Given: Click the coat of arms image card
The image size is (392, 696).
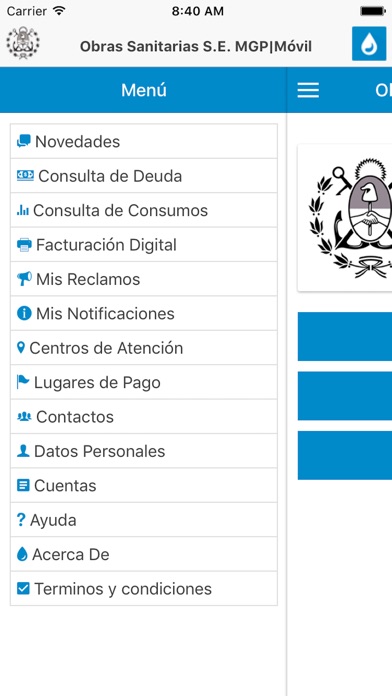Looking at the screenshot, I should [345, 218].
